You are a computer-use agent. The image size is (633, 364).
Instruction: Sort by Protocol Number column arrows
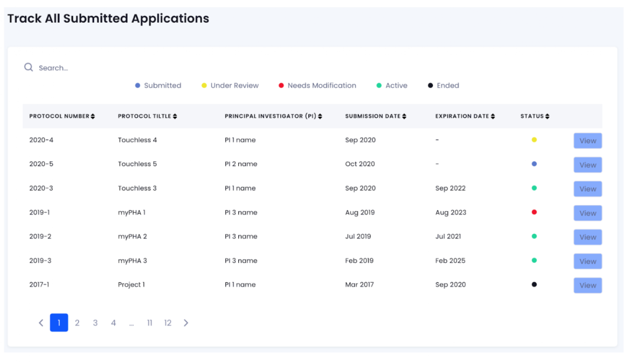click(x=93, y=116)
